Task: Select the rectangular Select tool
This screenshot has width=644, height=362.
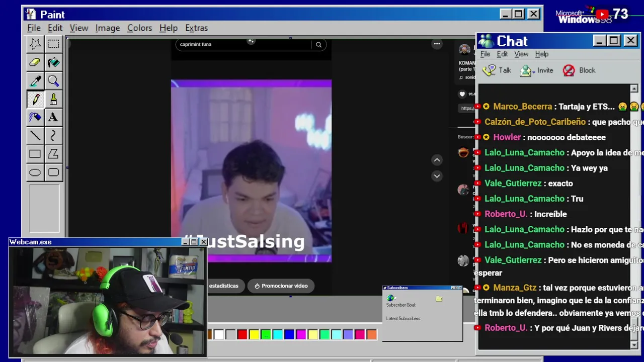Action: pos(53,44)
